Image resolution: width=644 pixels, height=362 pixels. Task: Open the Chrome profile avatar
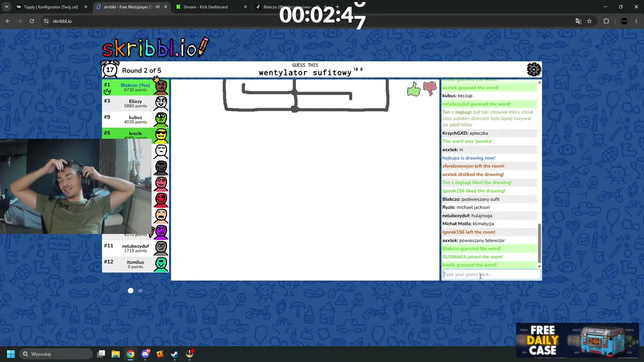(x=624, y=21)
